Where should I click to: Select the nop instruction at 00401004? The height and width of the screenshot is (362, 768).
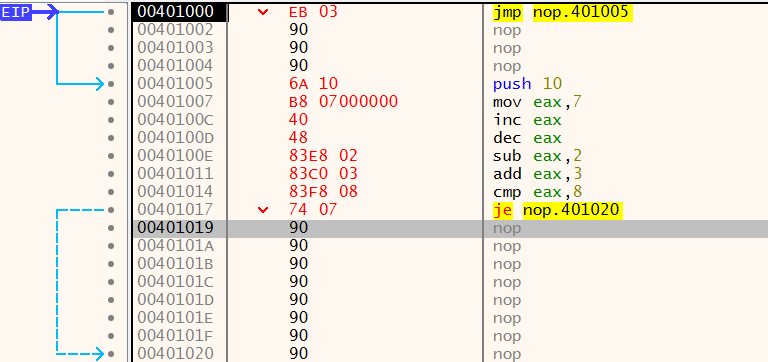coord(507,67)
